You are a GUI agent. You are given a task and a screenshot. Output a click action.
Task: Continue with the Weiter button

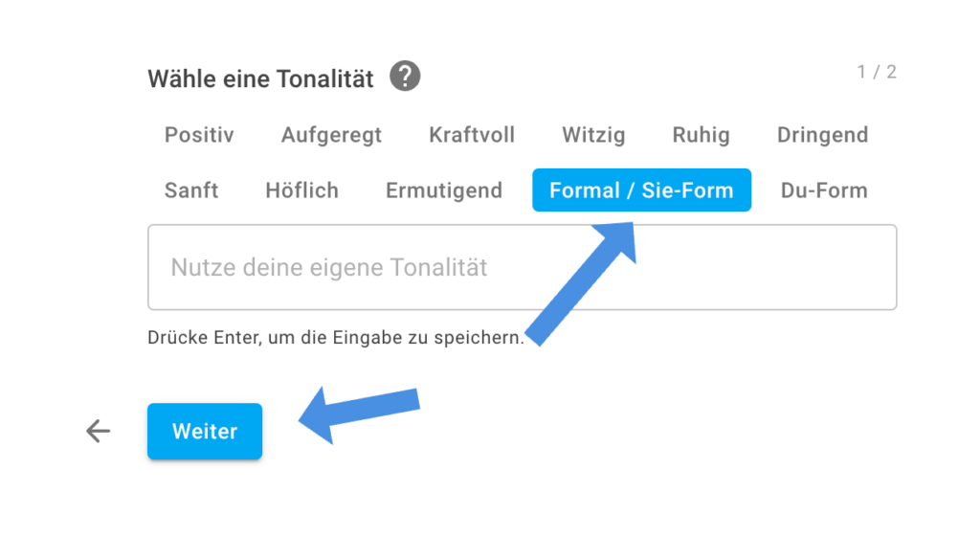pyautogui.click(x=205, y=431)
